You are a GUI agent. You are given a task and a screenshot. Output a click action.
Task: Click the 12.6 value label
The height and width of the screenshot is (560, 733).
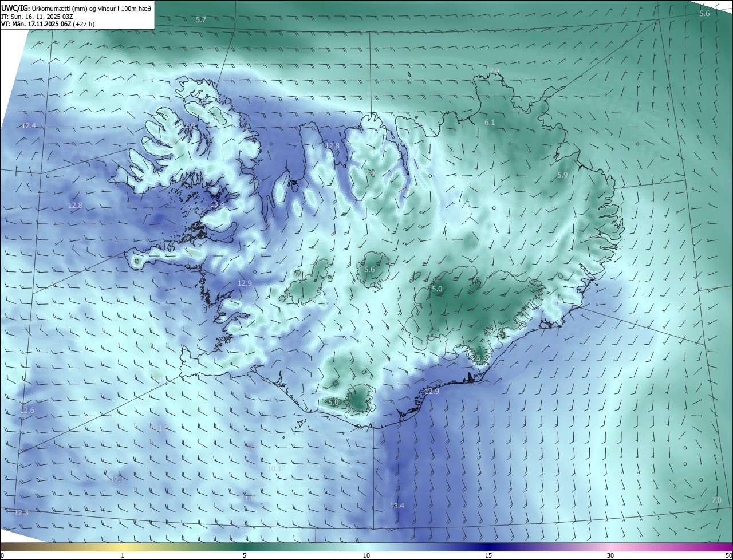(x=27, y=411)
